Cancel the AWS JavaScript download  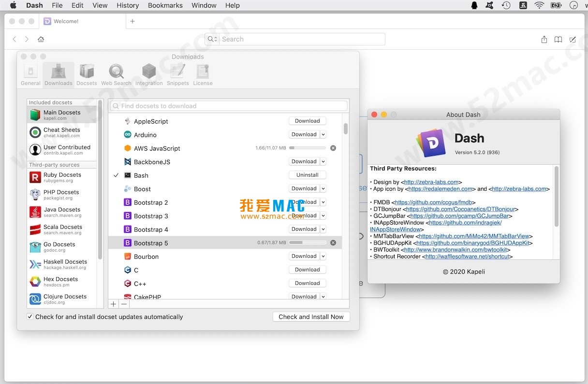point(333,148)
